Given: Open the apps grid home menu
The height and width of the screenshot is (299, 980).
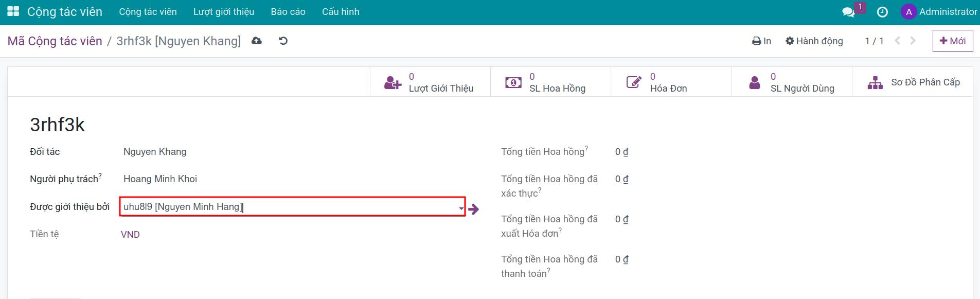Looking at the screenshot, I should click(13, 11).
